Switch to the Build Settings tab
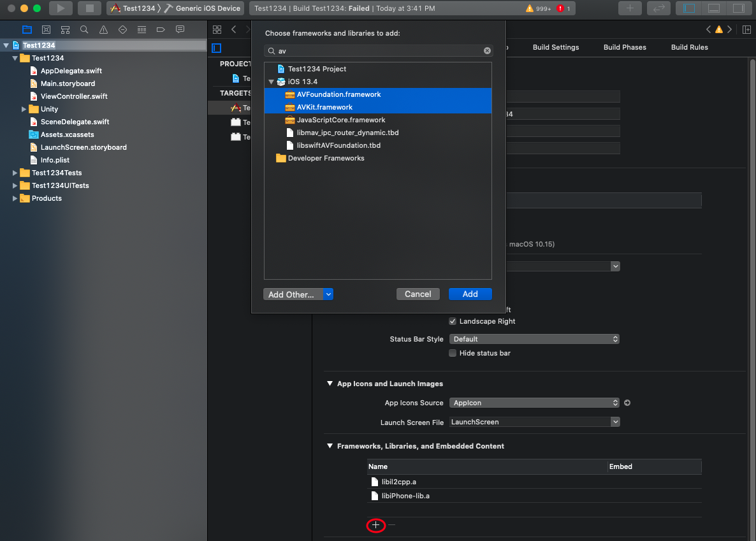 tap(556, 47)
